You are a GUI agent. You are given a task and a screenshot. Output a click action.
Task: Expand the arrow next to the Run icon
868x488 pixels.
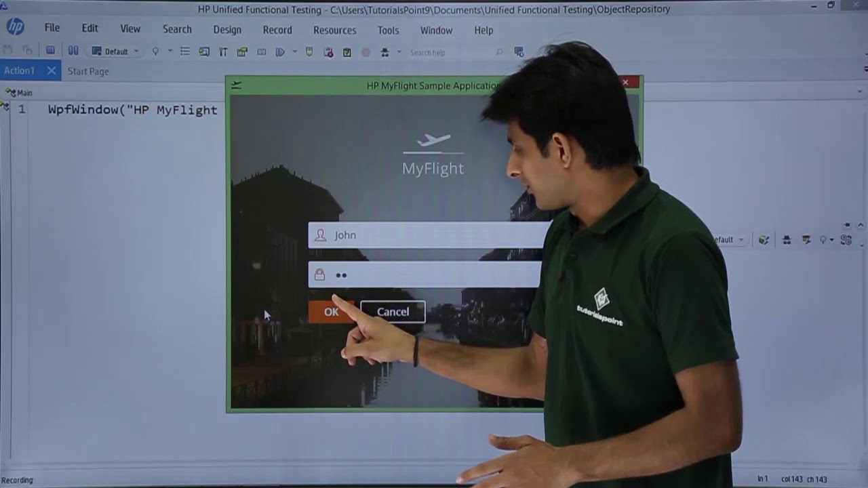[x=294, y=52]
